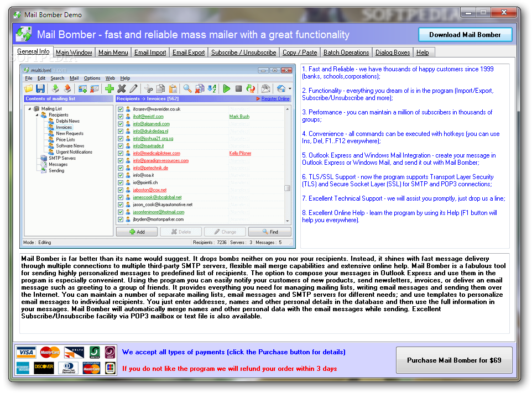The image size is (532, 393).
Task: Toggle checkbox for info@soa.it
Action: point(121,175)
